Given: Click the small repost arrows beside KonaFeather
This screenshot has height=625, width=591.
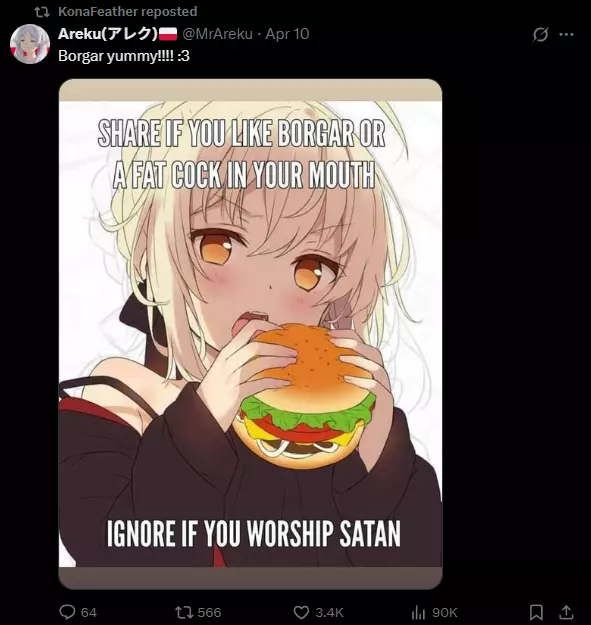Looking at the screenshot, I should coord(42,12).
